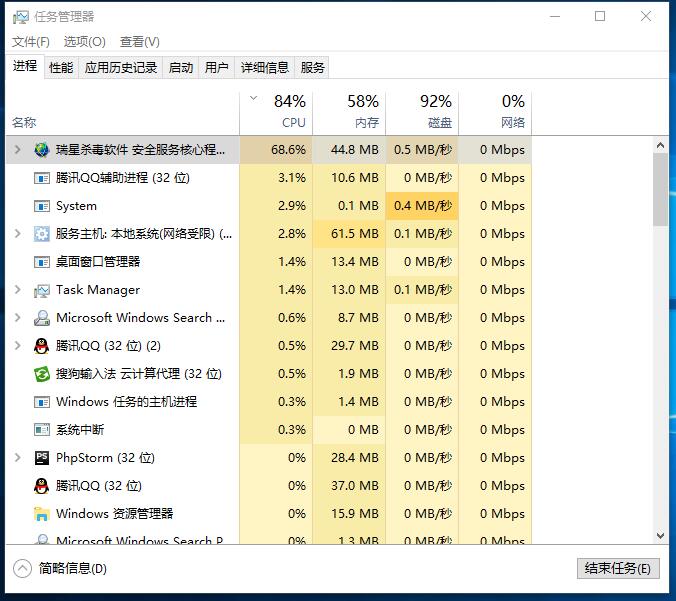The image size is (676, 601).
Task: Select the Windows 任务的主机进程 row name
Action: click(x=126, y=402)
